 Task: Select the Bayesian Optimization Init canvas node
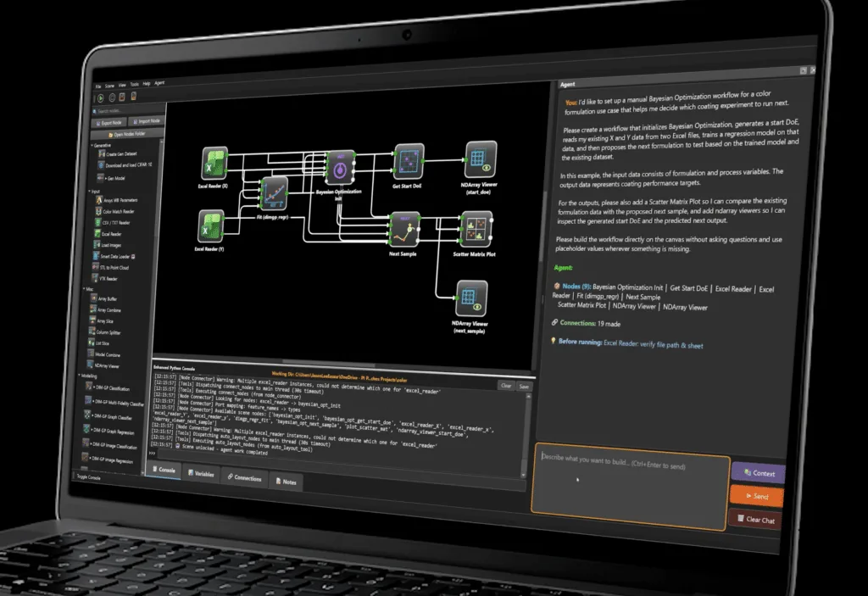(x=341, y=167)
